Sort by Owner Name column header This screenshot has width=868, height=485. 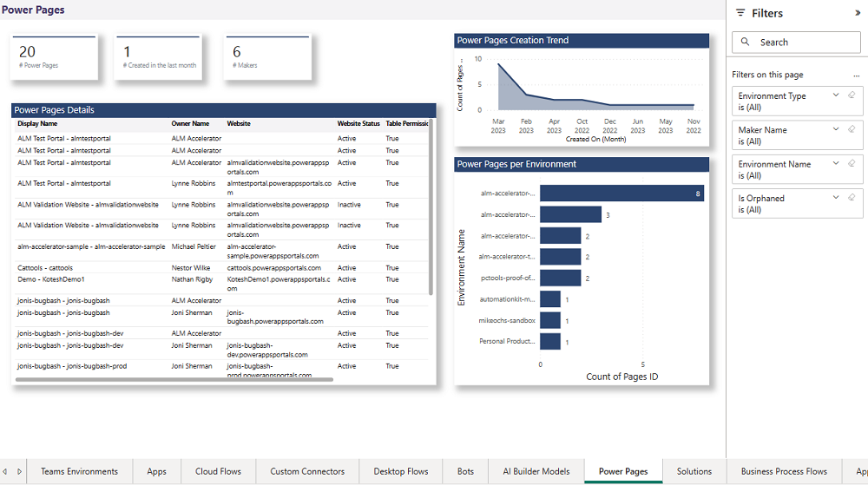190,123
